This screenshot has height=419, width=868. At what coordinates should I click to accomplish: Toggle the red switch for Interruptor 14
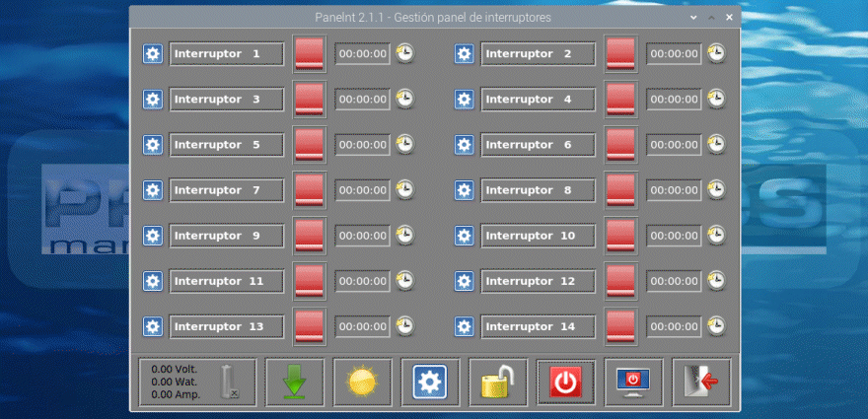(620, 326)
